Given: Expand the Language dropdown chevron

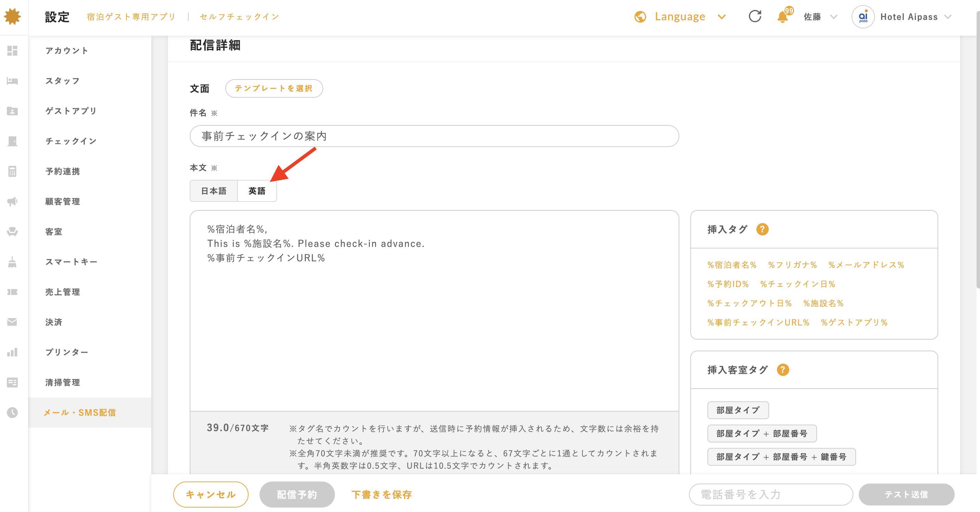Looking at the screenshot, I should click(x=722, y=17).
